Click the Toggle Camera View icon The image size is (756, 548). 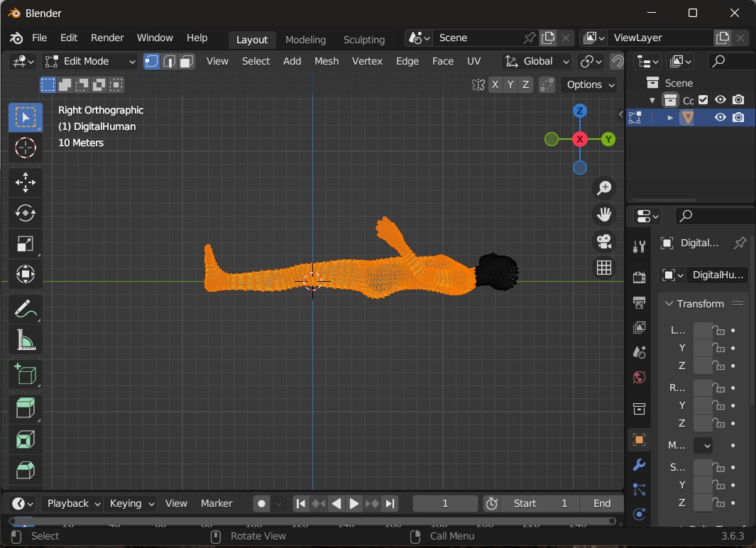[604, 241]
